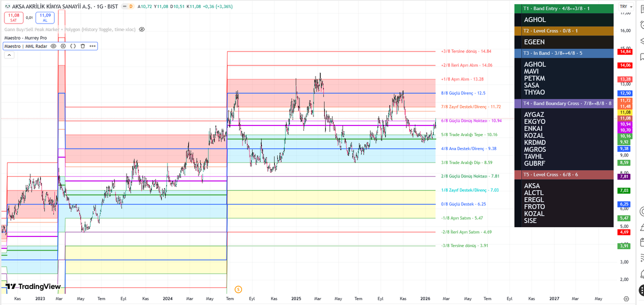This screenshot has height=305, width=644.
Task: Toggle visibility of Maestro MML Radar indicator
Action: 54,46
